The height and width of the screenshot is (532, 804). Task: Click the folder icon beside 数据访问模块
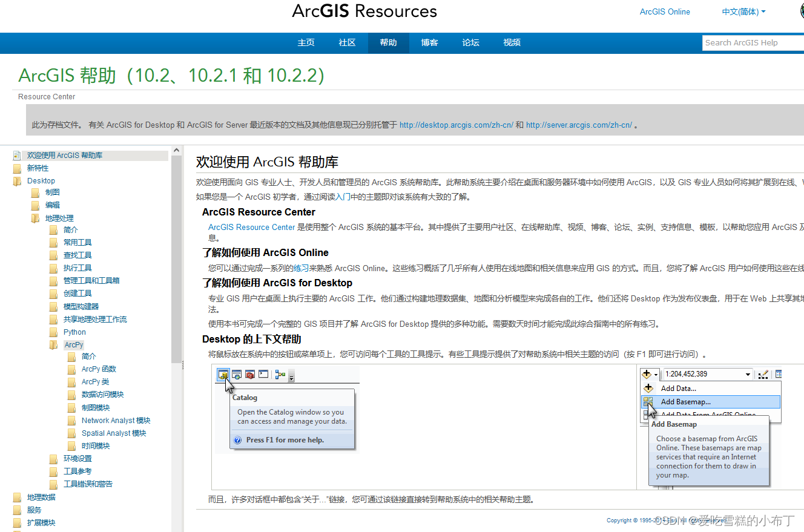point(71,395)
